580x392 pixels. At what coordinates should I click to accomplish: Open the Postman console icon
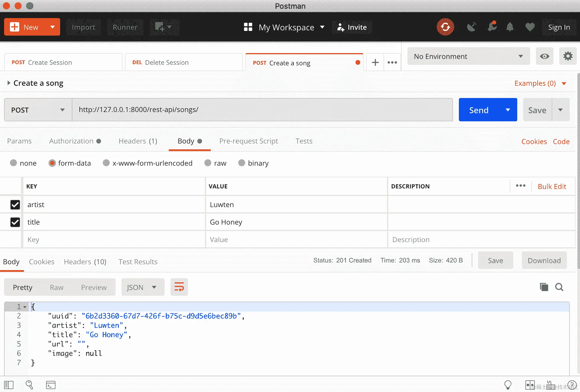coord(51,385)
